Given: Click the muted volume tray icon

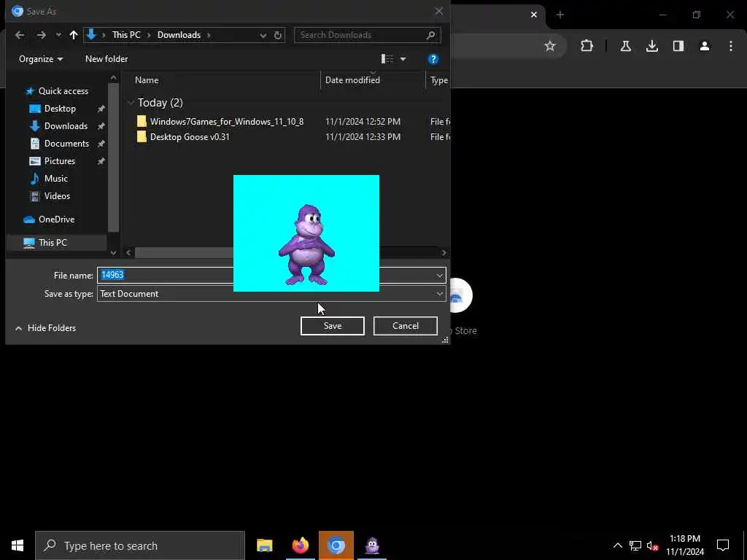Looking at the screenshot, I should tap(653, 545).
